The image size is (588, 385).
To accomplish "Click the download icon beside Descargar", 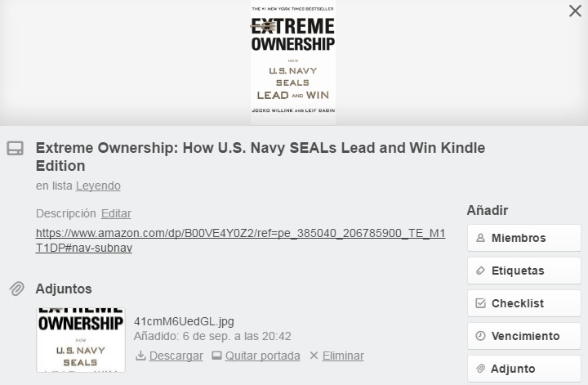I will tap(140, 356).
